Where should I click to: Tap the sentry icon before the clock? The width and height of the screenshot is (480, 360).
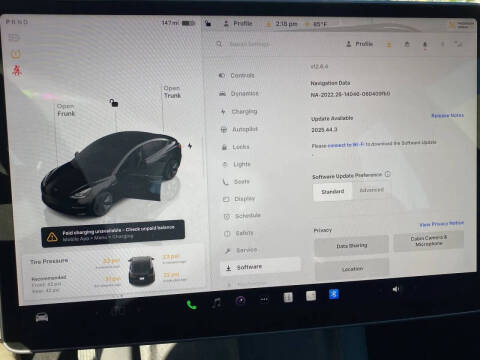(x=268, y=24)
